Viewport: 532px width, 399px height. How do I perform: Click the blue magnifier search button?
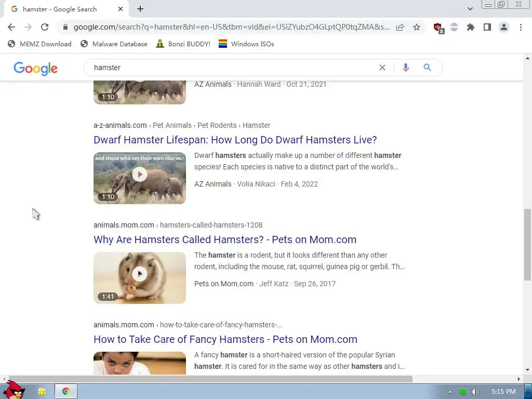tap(427, 68)
